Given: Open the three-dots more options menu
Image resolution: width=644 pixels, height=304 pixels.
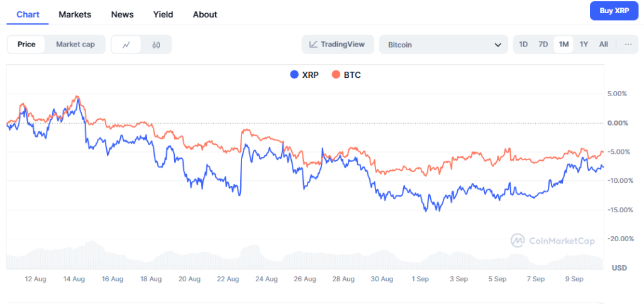Looking at the screenshot, I should tap(627, 44).
